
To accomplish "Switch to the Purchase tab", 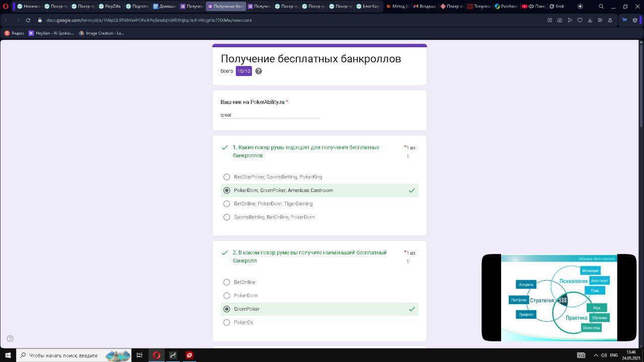I will pos(506,7).
